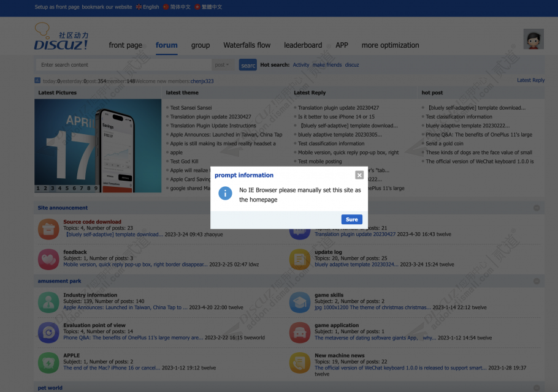
Task: Click the APPLE forum icon
Action: pyautogui.click(x=48, y=362)
